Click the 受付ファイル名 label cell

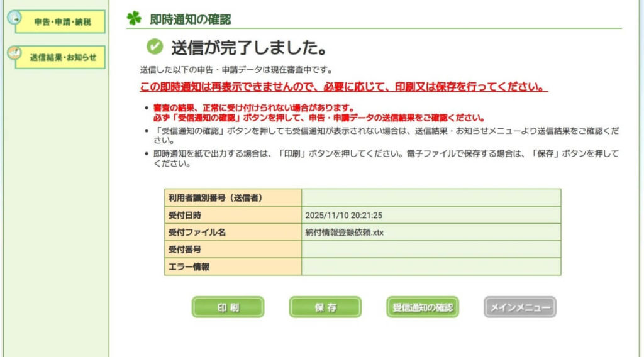(x=233, y=233)
